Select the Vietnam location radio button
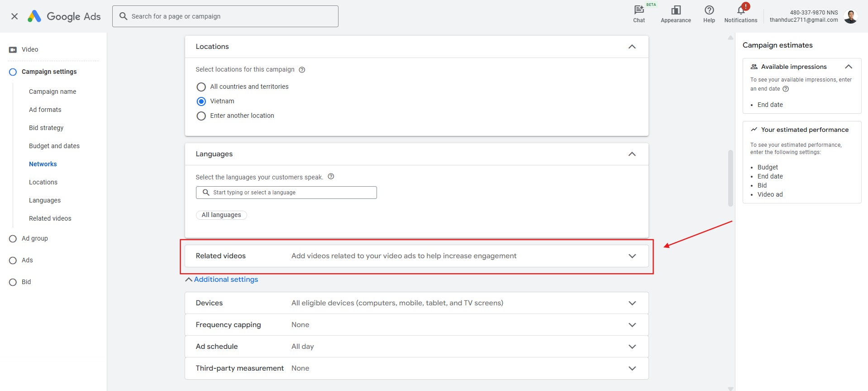Image resolution: width=868 pixels, height=391 pixels. point(201,101)
